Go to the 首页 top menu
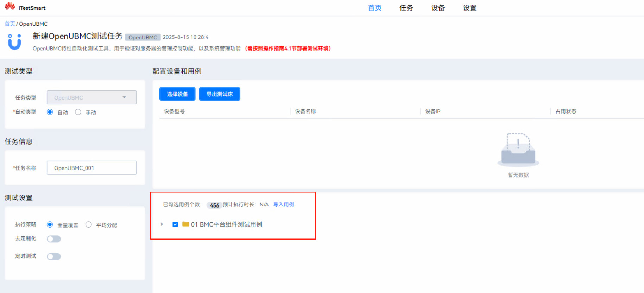The image size is (644, 293). 374,8
